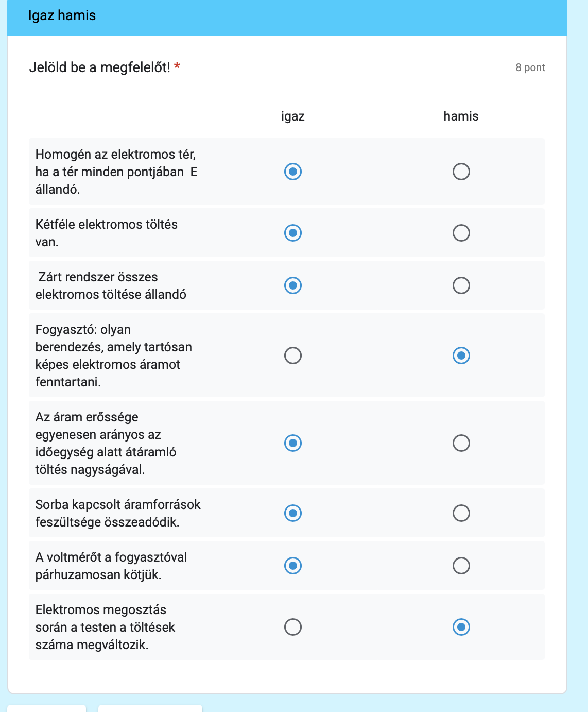Click the 'hamis' column header
The image size is (588, 712).
[x=461, y=116]
